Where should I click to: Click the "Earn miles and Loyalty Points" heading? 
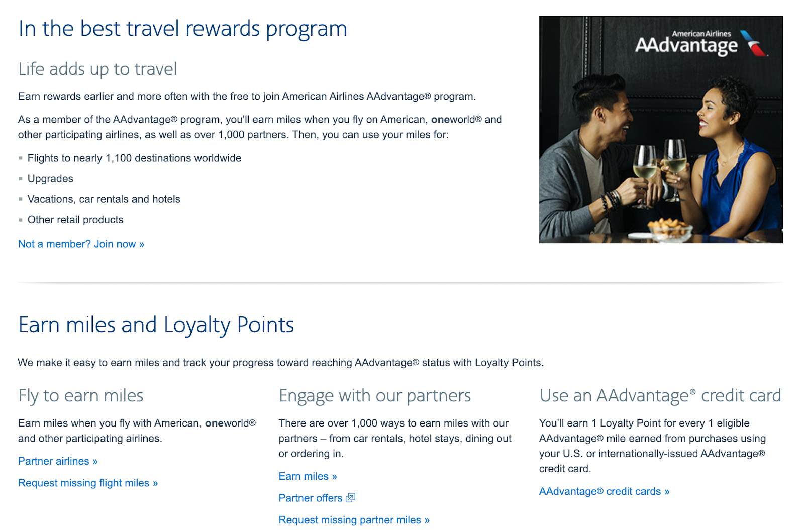[x=156, y=325]
